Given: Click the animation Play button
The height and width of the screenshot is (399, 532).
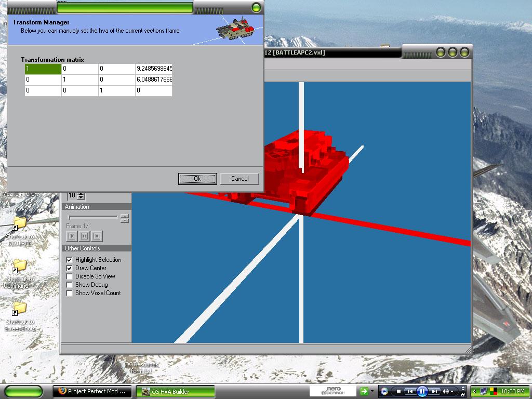Looking at the screenshot, I should pyautogui.click(x=72, y=236).
